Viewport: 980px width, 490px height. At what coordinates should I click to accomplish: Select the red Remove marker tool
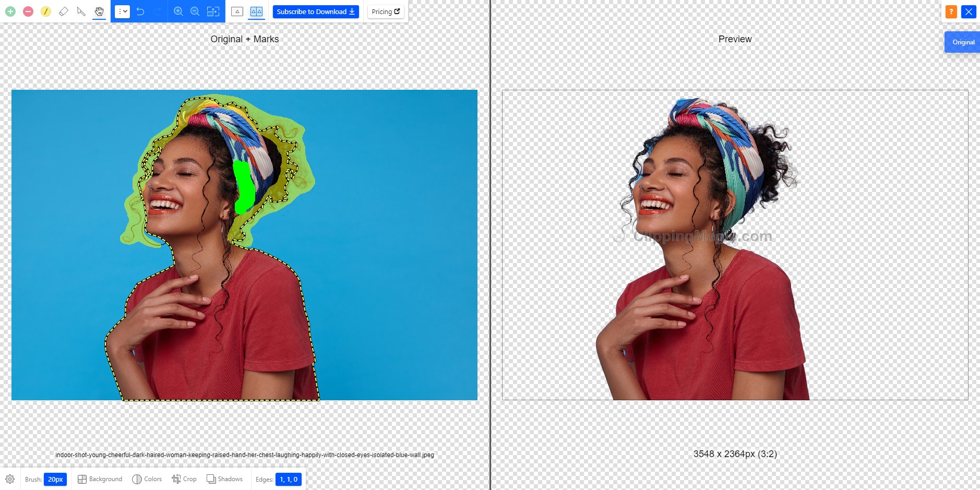coord(28,11)
